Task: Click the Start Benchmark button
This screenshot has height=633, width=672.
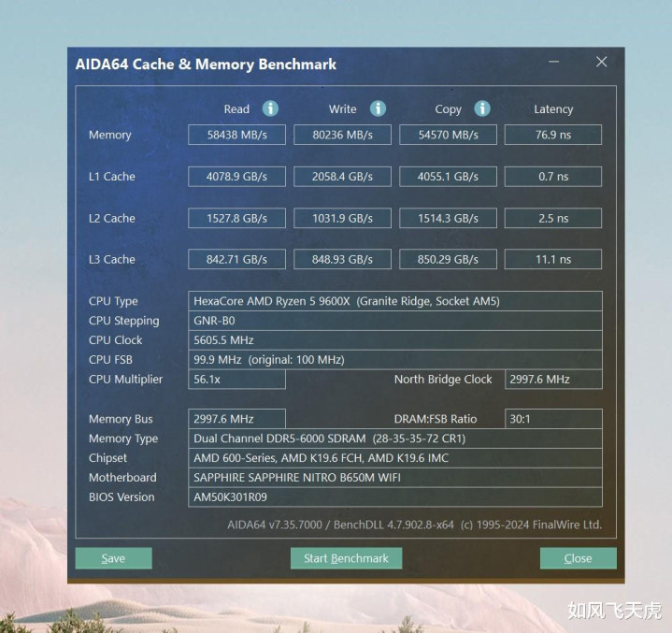Action: tap(347, 558)
